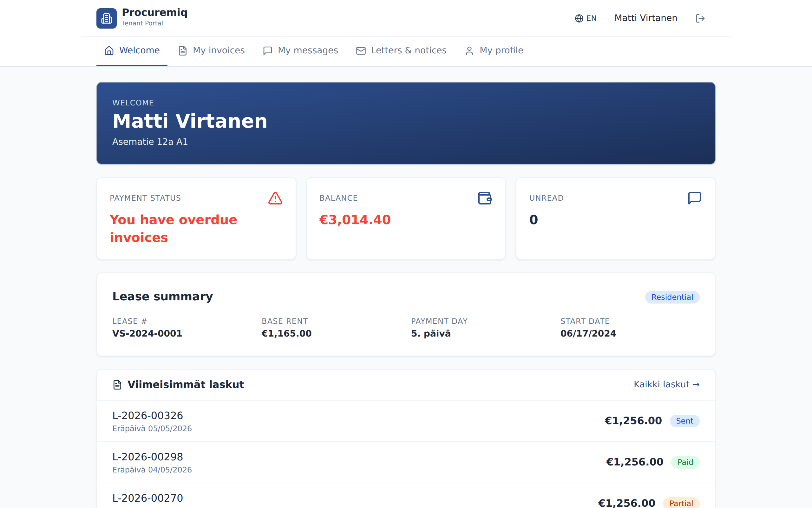The height and width of the screenshot is (508, 812).
Task: Click the invoice icon beside Viimeisimmät laskut
Action: point(117,385)
